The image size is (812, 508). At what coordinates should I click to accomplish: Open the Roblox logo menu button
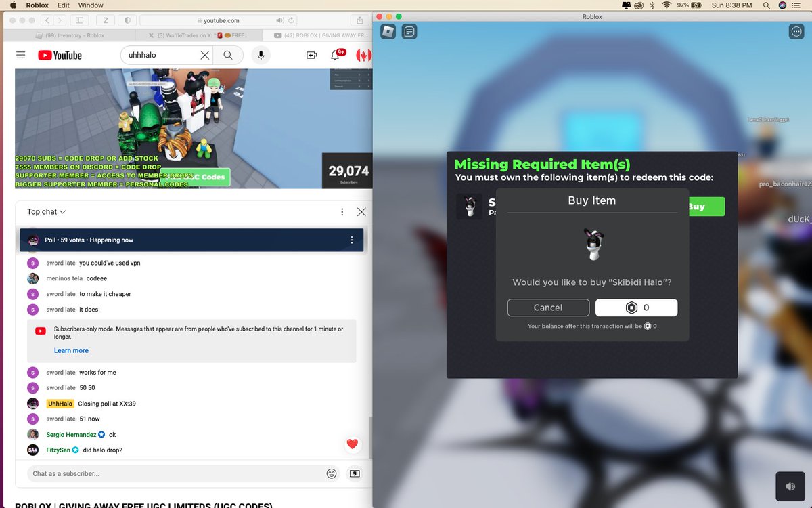point(388,31)
